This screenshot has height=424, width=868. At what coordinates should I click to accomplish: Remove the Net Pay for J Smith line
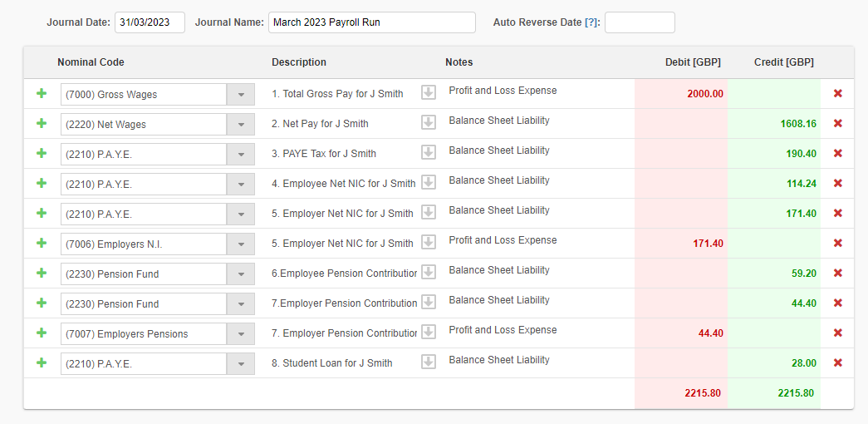[x=837, y=124]
